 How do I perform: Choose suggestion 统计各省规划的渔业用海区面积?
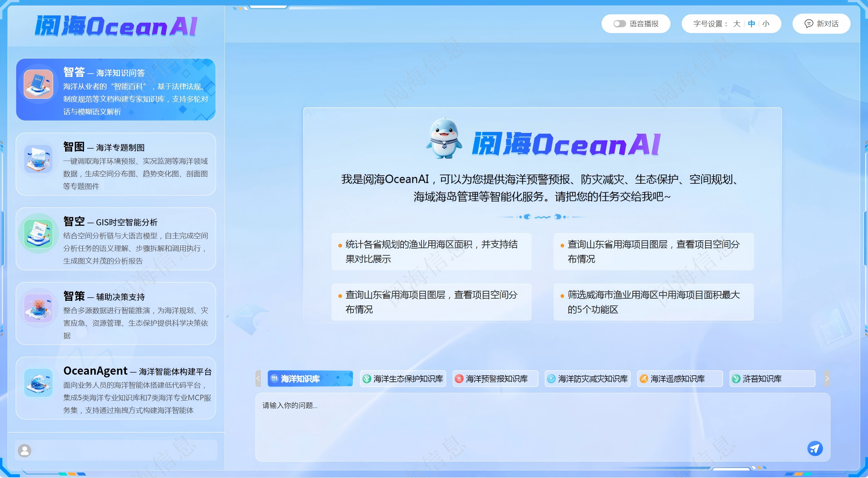(431, 252)
